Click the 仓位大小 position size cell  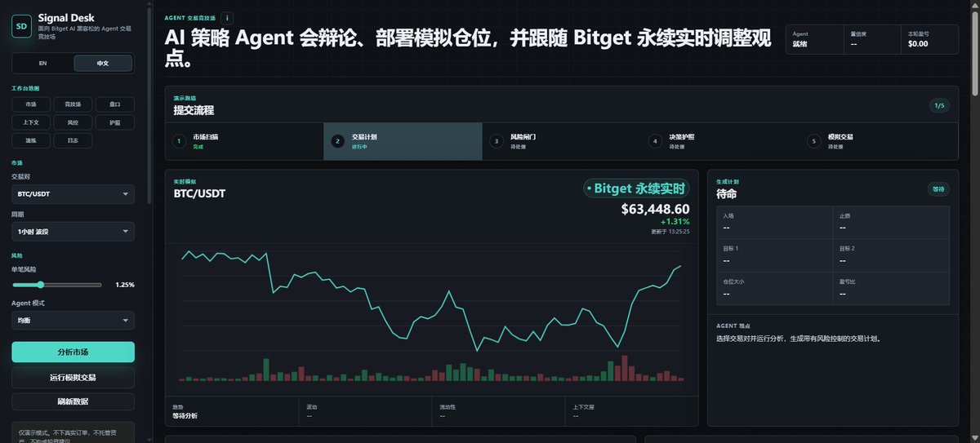click(774, 288)
